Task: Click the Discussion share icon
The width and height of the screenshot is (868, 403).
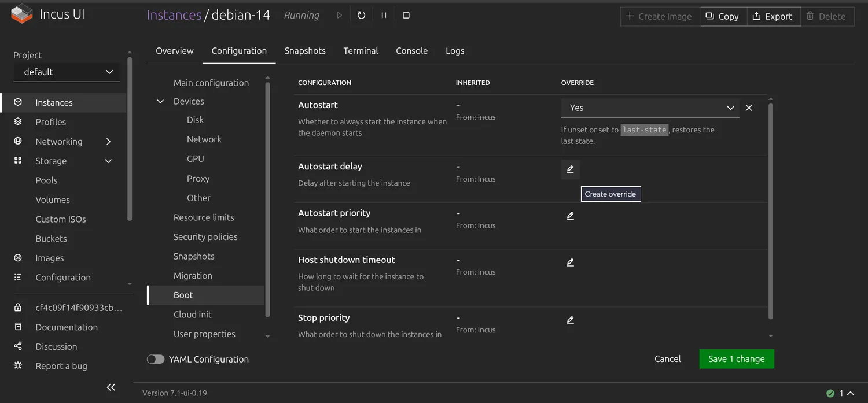Action: coord(18,346)
